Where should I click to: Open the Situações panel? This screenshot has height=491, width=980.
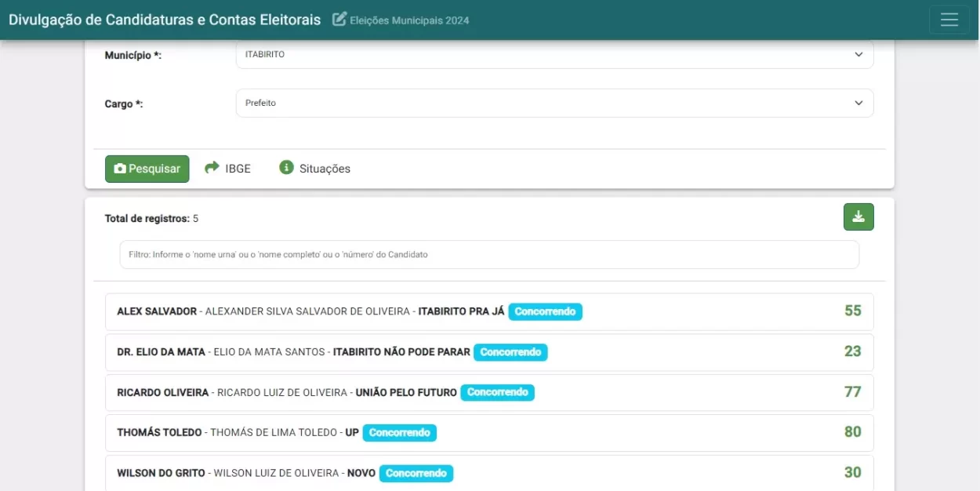[x=323, y=168]
